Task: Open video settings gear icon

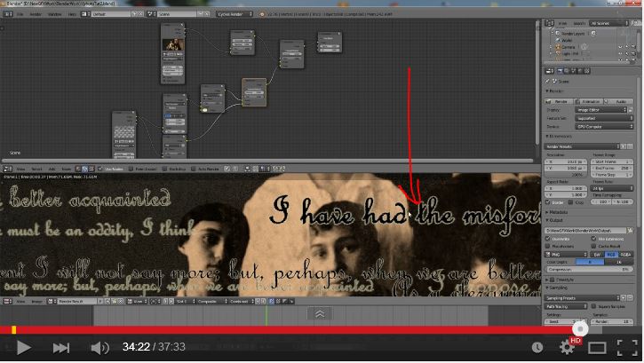Action: tap(568, 347)
